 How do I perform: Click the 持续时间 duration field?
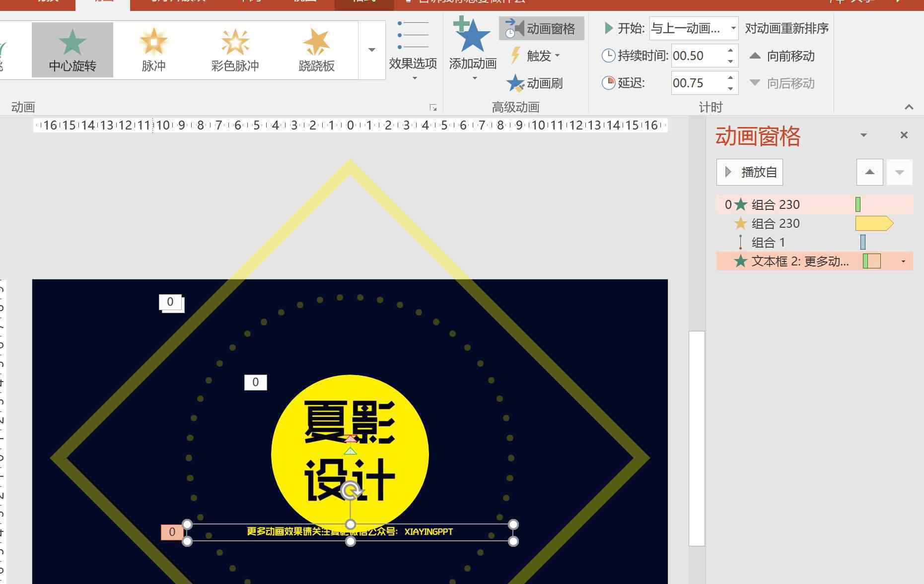coord(697,56)
